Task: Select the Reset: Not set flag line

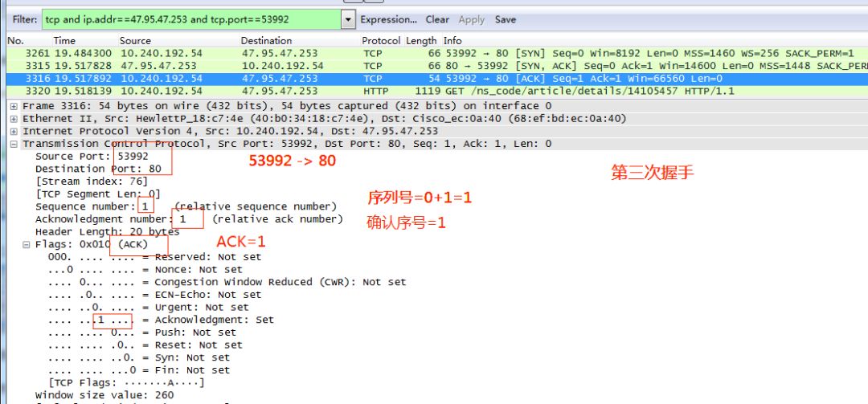Action: (145, 345)
